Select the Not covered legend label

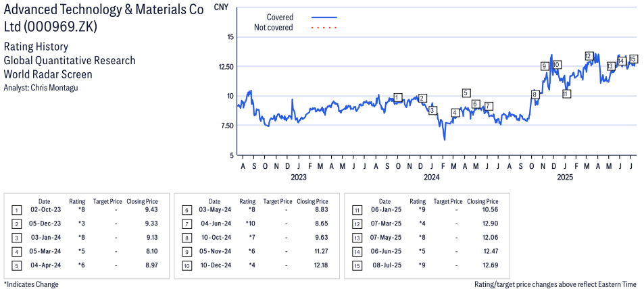[273, 28]
